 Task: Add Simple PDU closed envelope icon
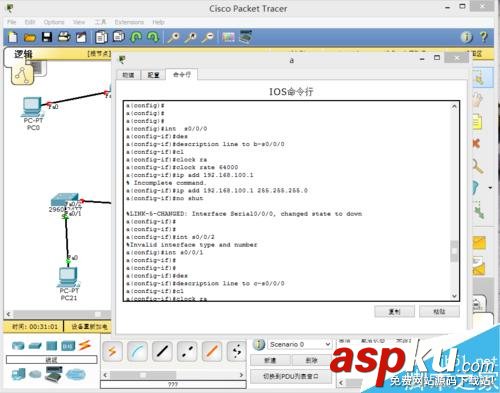pos(479,243)
